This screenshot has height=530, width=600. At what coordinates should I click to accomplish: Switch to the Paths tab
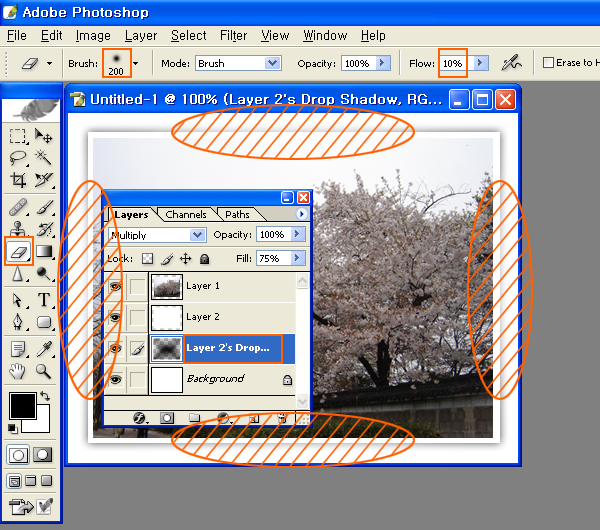tap(237, 214)
